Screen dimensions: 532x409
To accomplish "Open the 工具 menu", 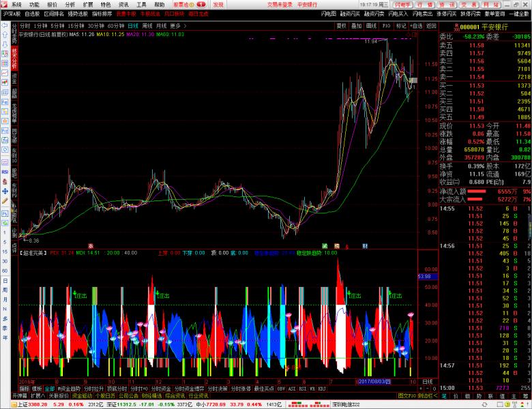I will coord(141,5).
